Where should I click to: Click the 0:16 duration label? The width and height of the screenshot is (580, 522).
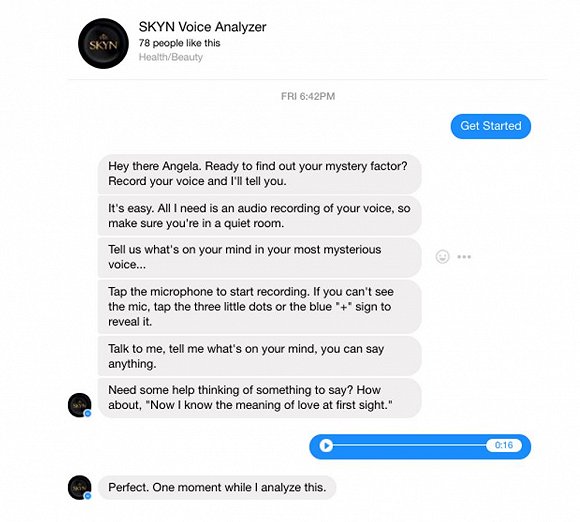pyautogui.click(x=504, y=445)
